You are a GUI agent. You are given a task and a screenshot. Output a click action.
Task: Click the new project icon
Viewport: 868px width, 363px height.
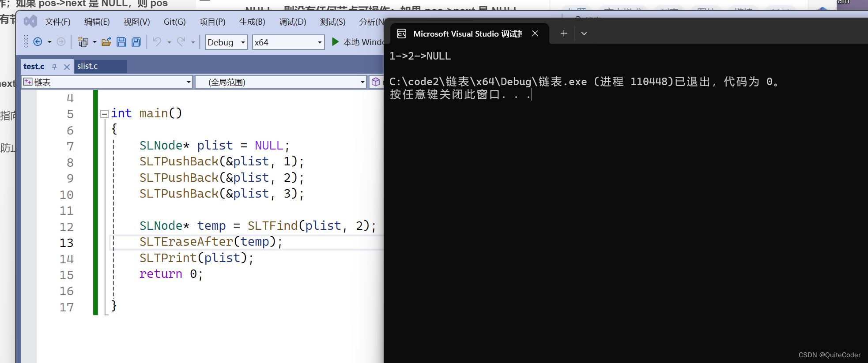83,42
